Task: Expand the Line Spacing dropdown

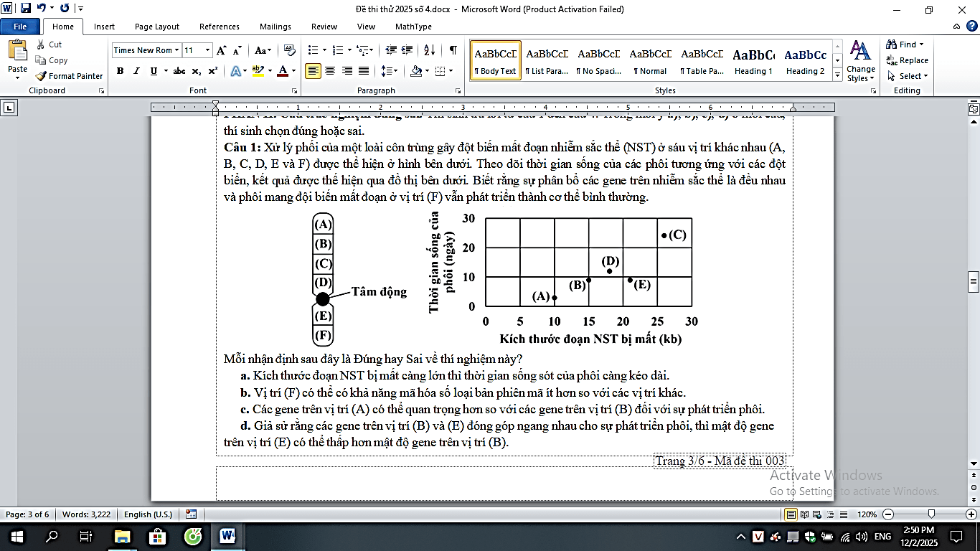Action: [x=395, y=71]
